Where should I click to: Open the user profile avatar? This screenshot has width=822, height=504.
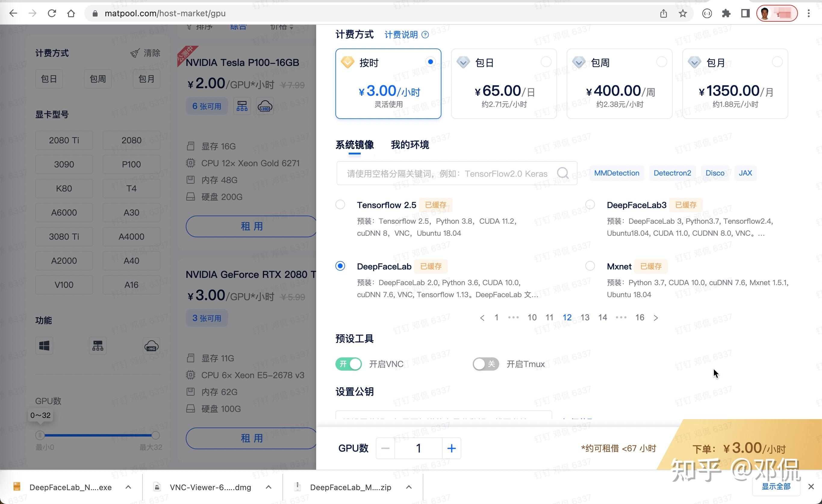click(x=777, y=13)
